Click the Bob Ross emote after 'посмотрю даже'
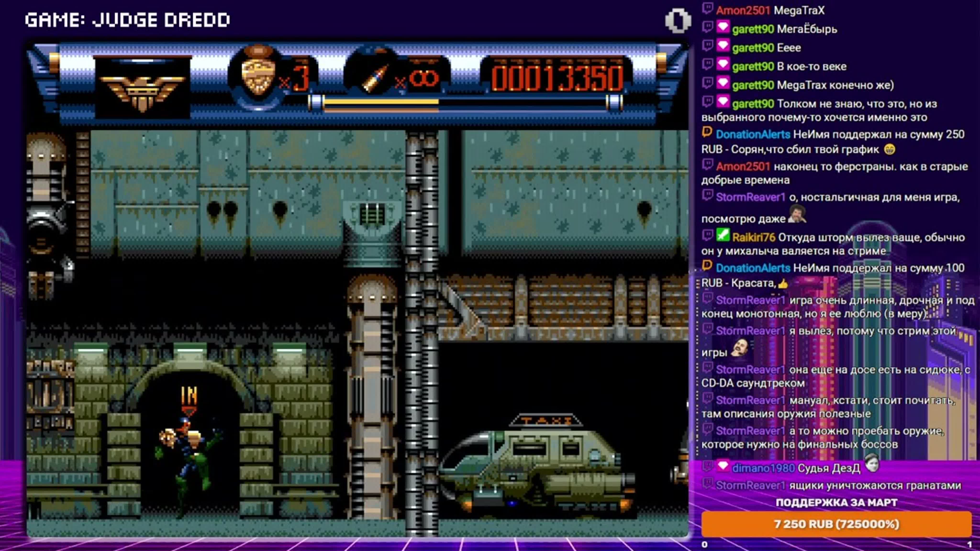The image size is (980, 551). pos(797,214)
